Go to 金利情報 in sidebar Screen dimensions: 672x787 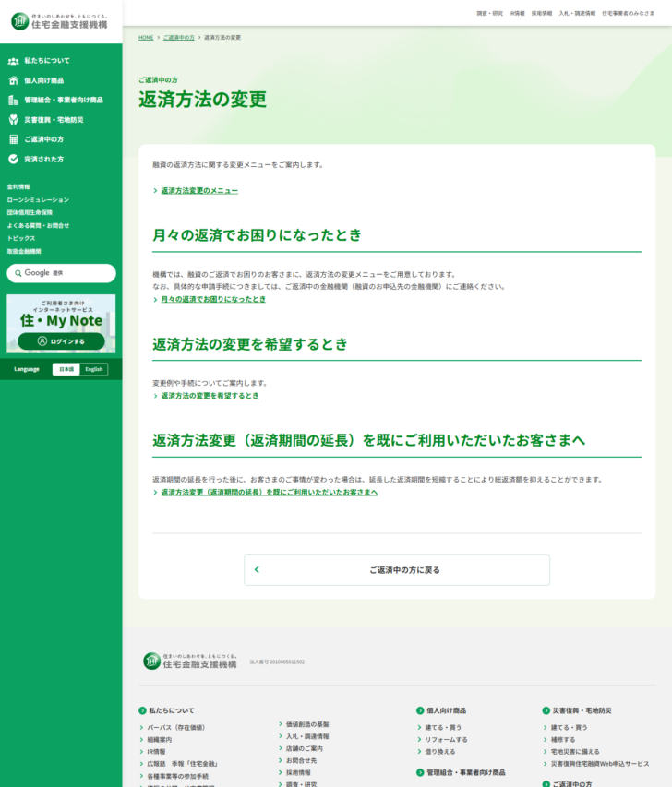18,186
